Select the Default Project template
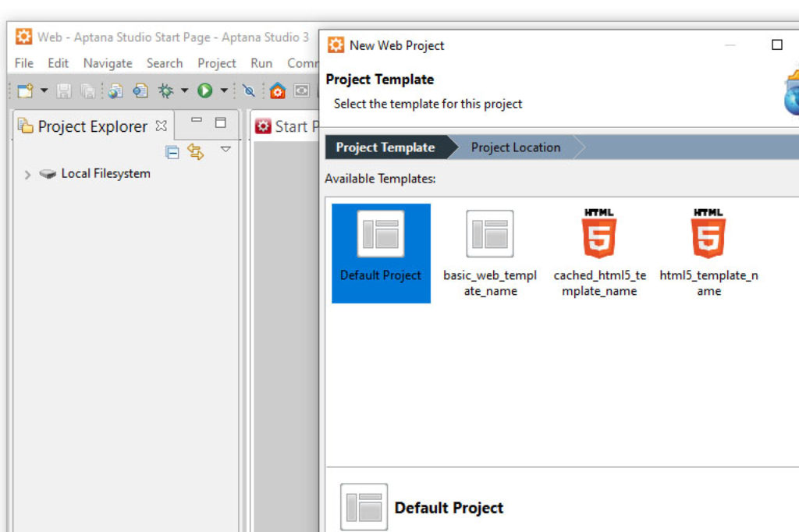The height and width of the screenshot is (532, 799). 381,234
